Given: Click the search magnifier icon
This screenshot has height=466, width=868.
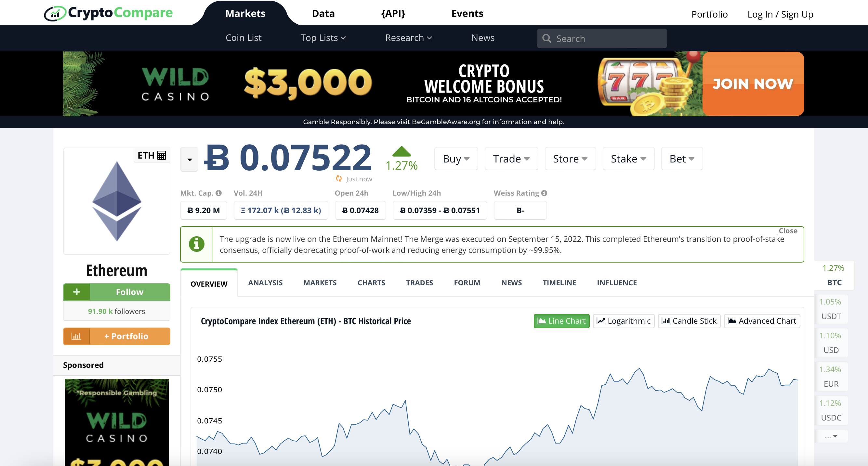Looking at the screenshot, I should 546,38.
